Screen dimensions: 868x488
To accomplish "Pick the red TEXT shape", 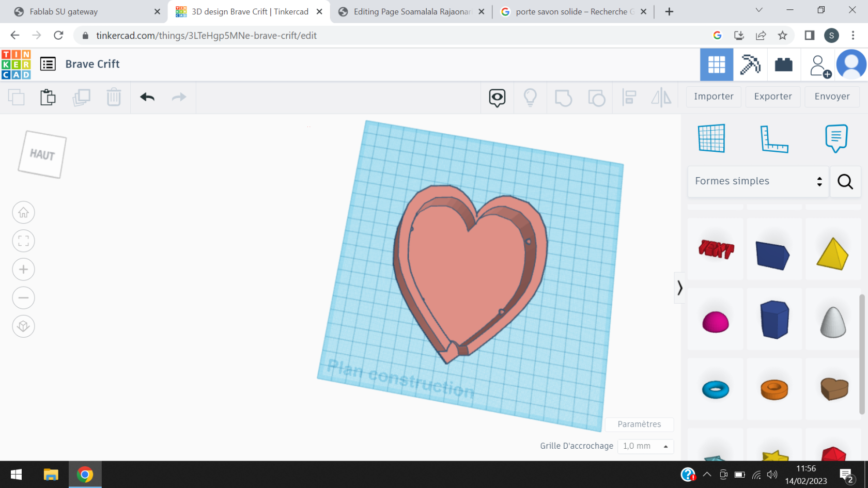I will pyautogui.click(x=716, y=249).
